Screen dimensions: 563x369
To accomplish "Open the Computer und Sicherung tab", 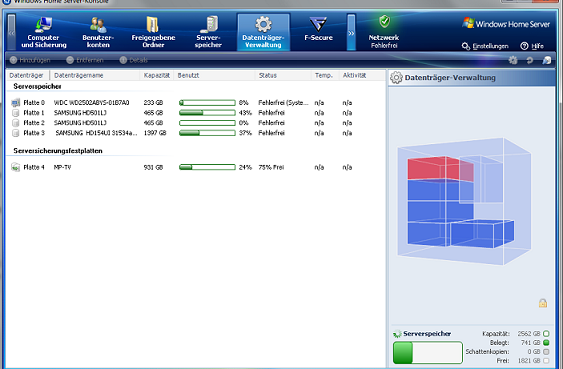I will pyautogui.click(x=43, y=32).
